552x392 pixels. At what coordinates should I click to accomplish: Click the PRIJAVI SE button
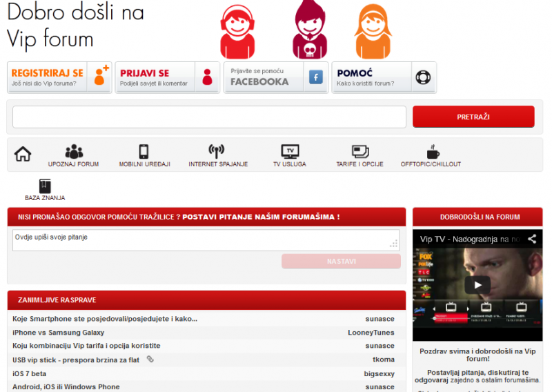(168, 77)
